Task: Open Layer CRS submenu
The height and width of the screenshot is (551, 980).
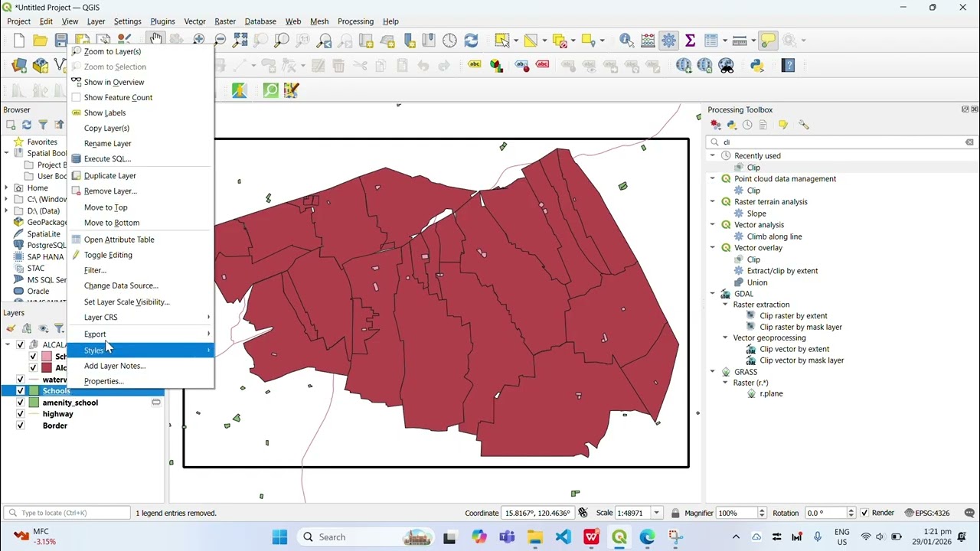Action: pos(139,317)
